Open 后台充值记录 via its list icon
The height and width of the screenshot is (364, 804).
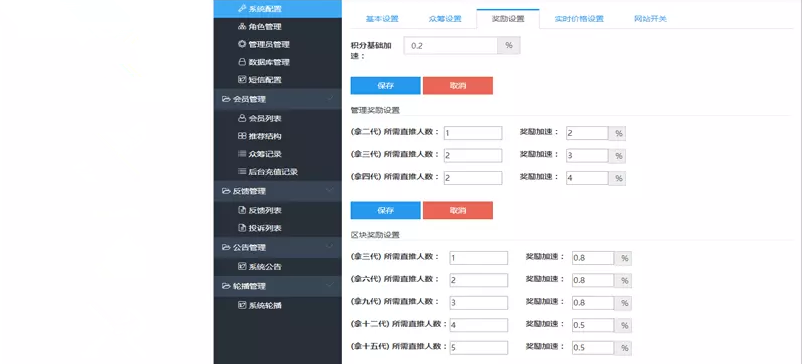[243, 172]
